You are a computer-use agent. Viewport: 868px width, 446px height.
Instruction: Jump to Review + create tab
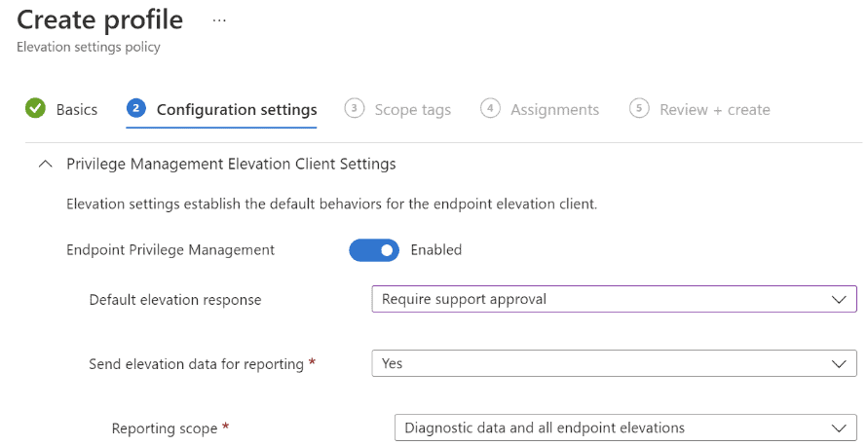tap(715, 110)
